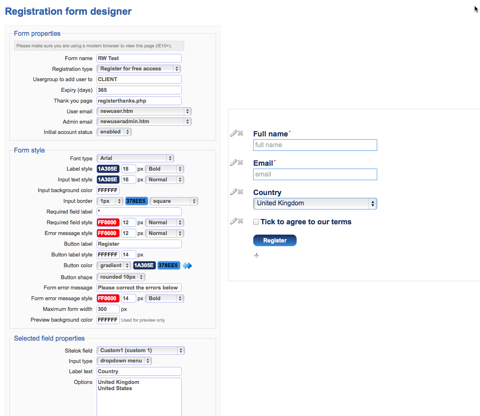Open the Country dropdown showing United Kingdom

coord(315,203)
